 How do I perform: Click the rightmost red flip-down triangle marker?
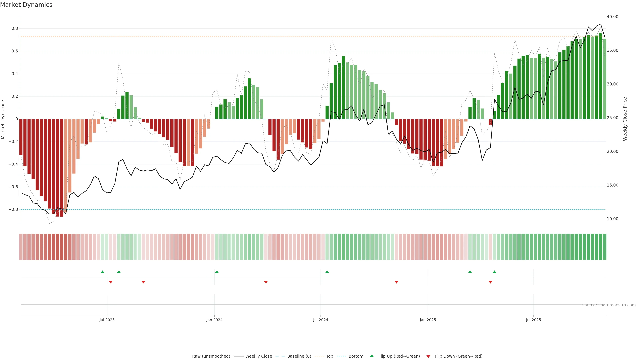(490, 282)
